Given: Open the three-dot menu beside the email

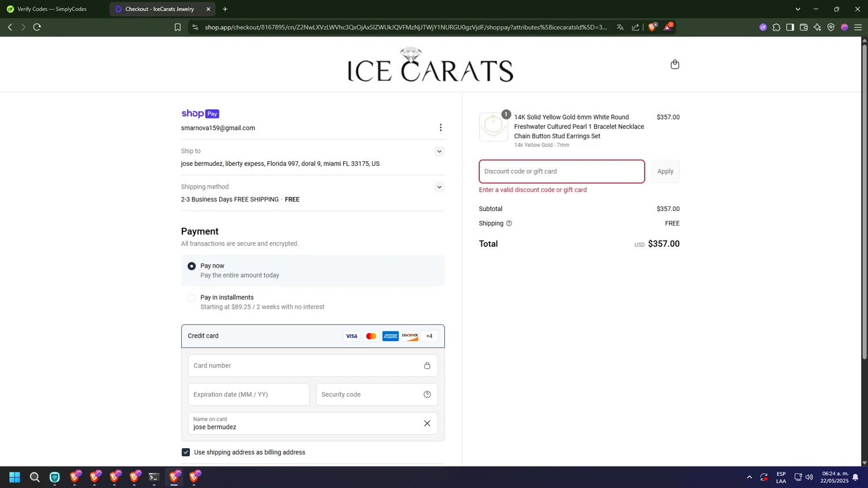Looking at the screenshot, I should [x=440, y=128].
